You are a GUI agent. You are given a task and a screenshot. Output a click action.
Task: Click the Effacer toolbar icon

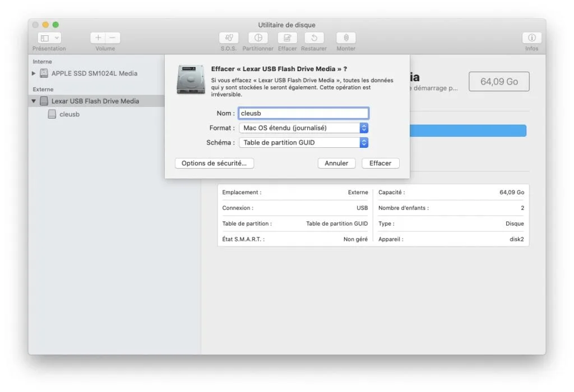pos(288,38)
